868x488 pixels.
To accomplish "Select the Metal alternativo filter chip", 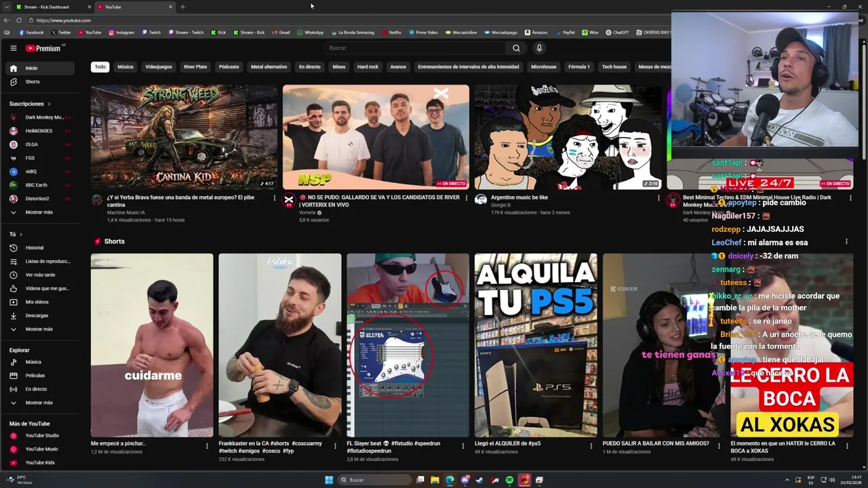I will point(269,67).
